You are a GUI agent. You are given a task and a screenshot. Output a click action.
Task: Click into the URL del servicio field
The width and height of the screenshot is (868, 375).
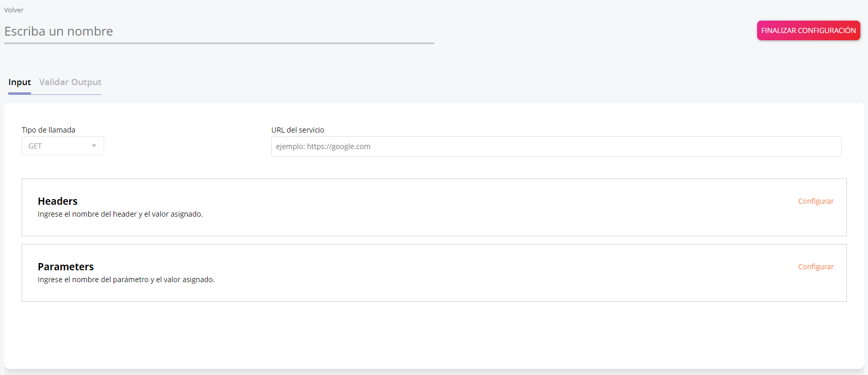(x=556, y=146)
